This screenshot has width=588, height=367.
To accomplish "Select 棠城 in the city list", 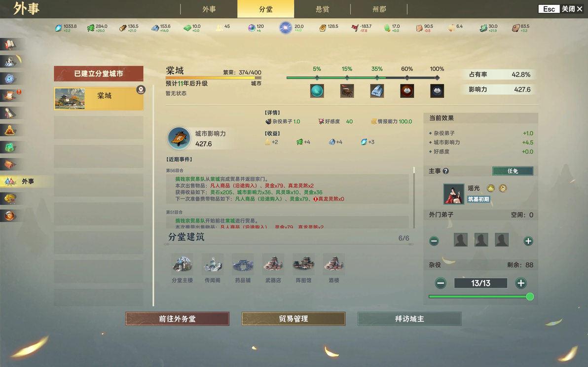I will [99, 99].
